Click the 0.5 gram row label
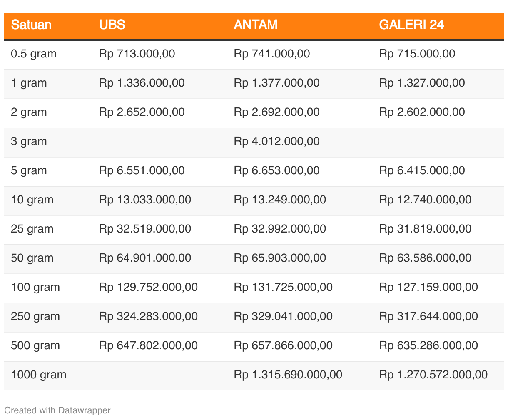The width and height of the screenshot is (508, 420). coord(34,54)
